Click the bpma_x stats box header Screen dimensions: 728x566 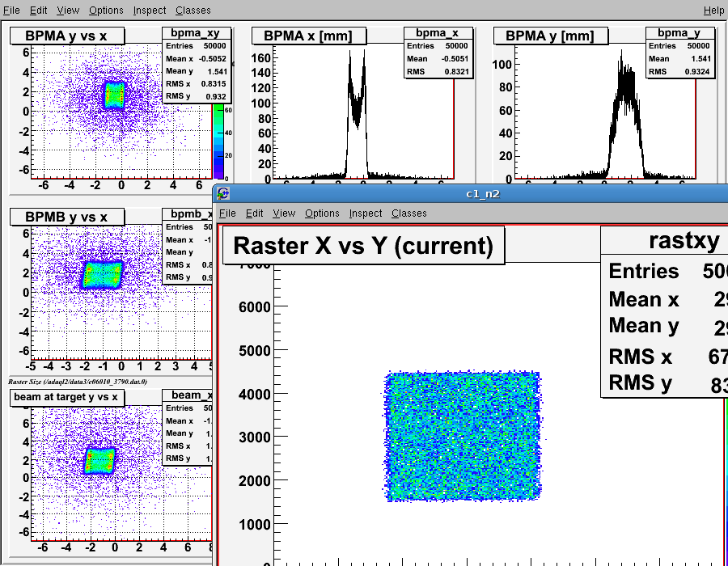click(x=438, y=33)
